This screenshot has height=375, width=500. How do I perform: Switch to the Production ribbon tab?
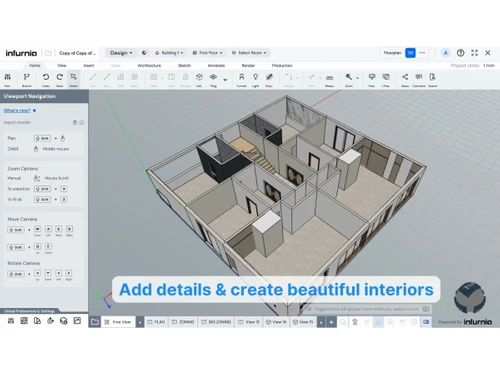(x=282, y=65)
